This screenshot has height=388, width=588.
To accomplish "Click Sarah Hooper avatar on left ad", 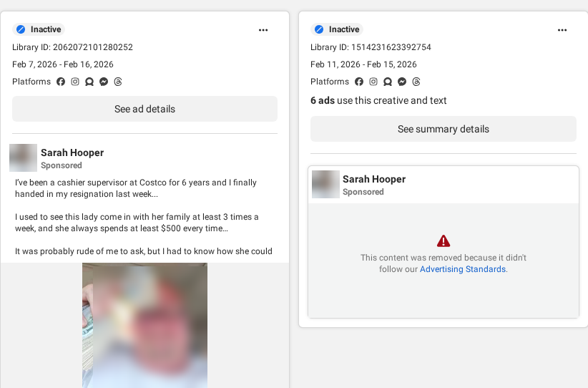I will (x=24, y=157).
